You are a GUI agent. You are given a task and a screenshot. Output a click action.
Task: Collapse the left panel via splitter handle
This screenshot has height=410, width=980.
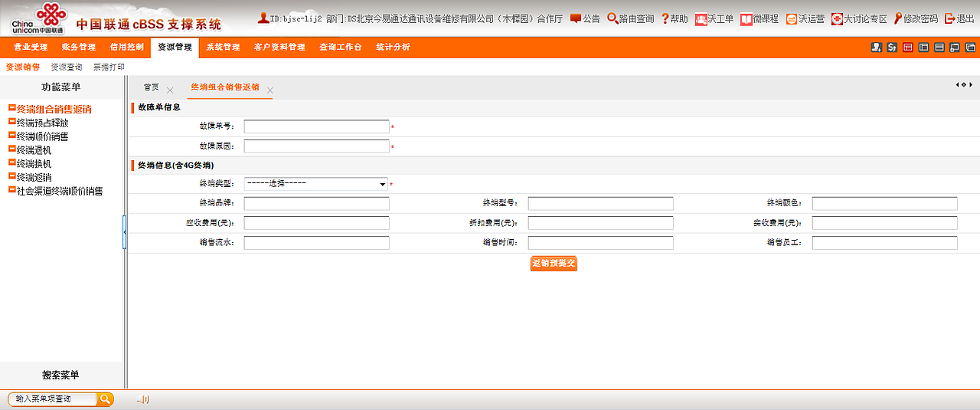pos(125,232)
